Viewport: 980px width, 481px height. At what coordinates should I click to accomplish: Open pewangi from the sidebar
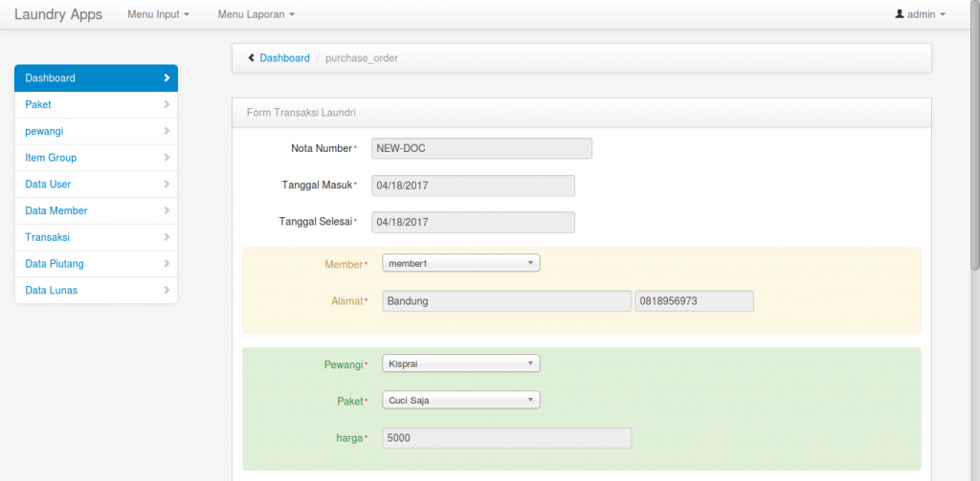pyautogui.click(x=97, y=131)
